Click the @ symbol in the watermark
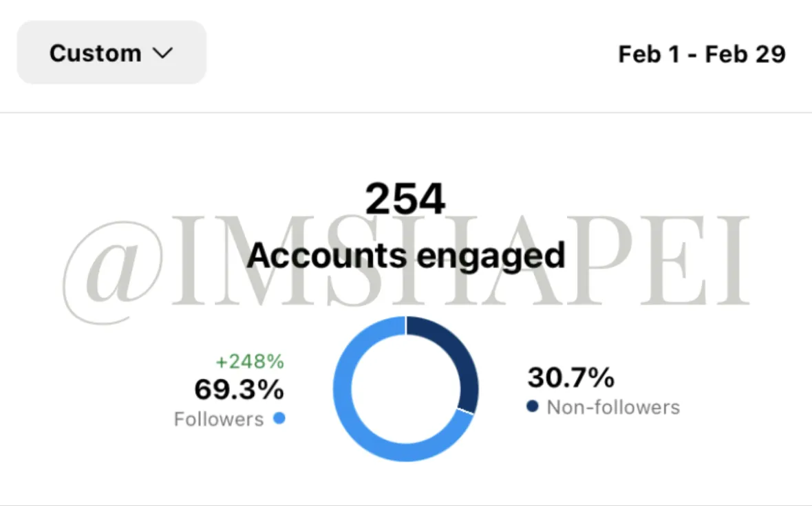812x506 pixels. click(112, 272)
